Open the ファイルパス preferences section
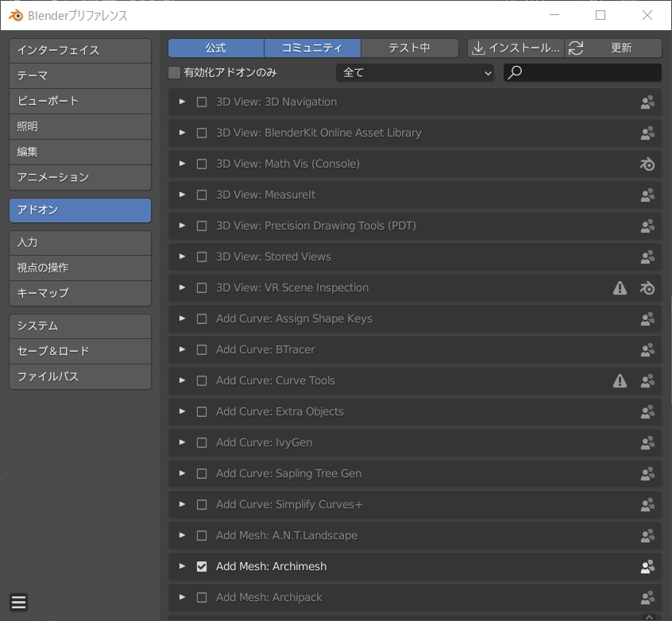The width and height of the screenshot is (672, 621). (80, 376)
